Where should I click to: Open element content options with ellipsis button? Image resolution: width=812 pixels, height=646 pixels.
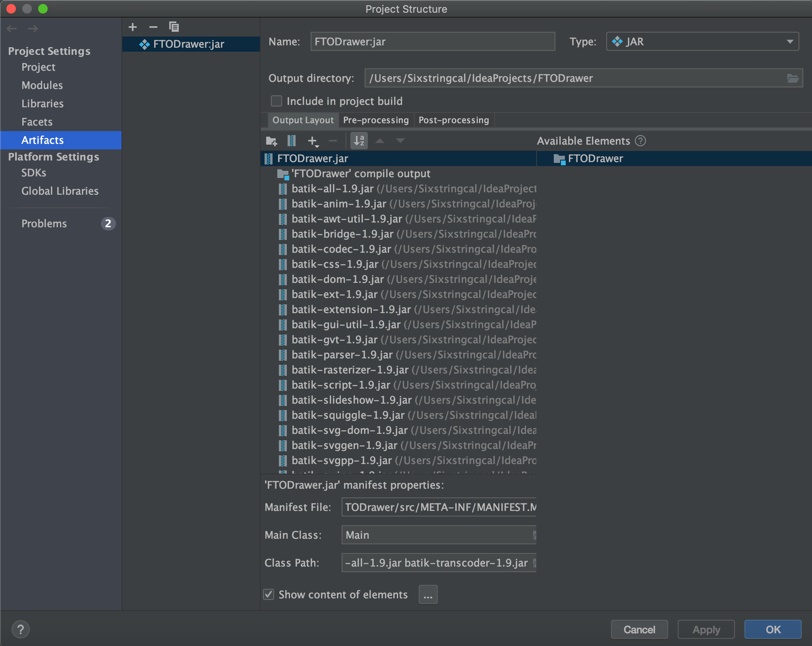point(427,594)
